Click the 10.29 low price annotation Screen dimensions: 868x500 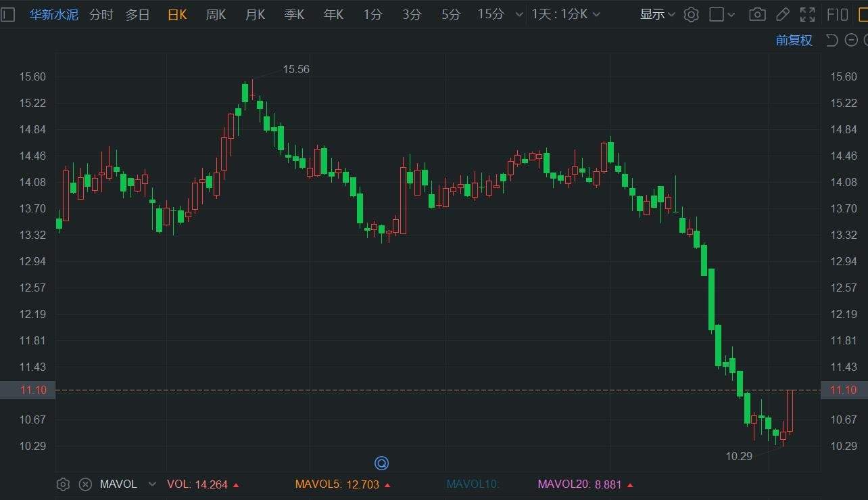[739, 456]
